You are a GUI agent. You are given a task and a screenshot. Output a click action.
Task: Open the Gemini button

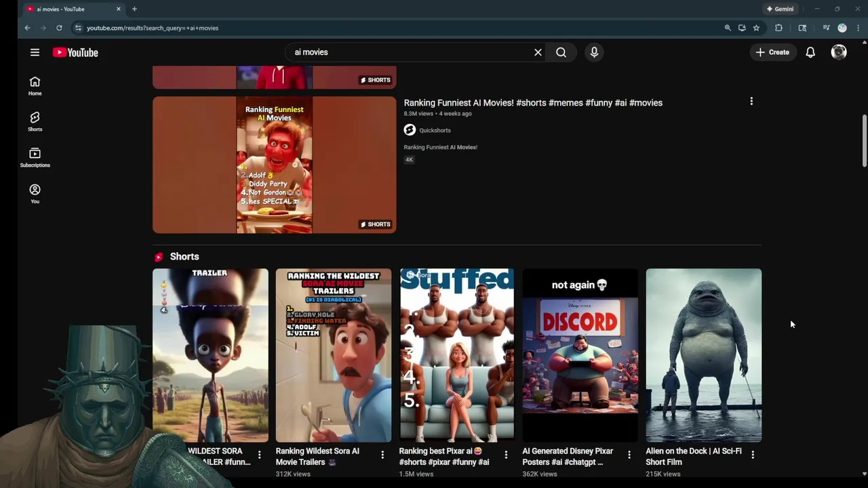[x=780, y=9]
